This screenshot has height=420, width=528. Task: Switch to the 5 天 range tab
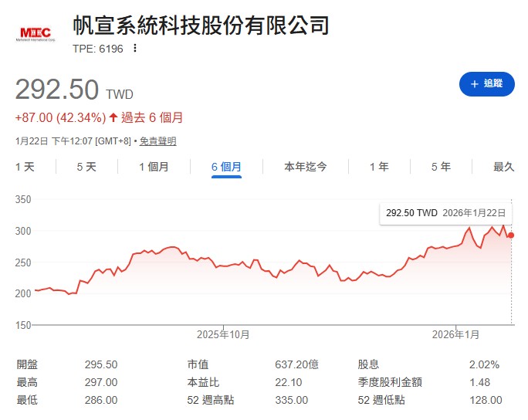pyautogui.click(x=86, y=167)
